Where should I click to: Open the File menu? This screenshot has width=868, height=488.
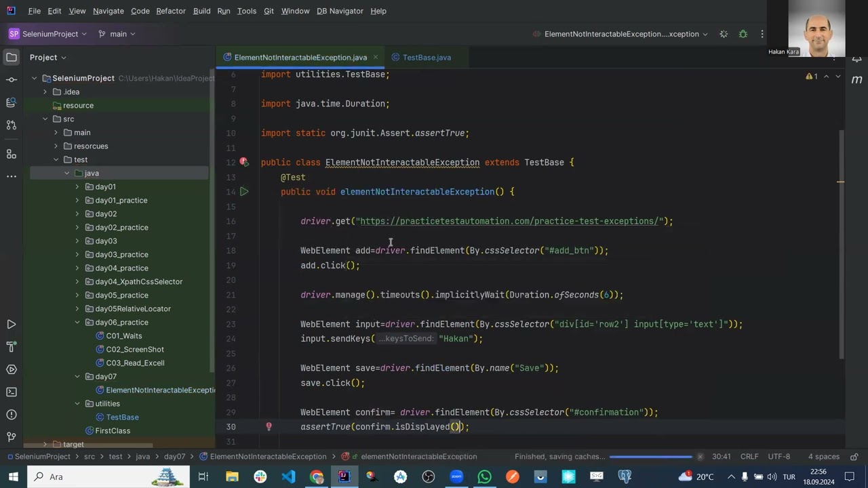click(x=35, y=11)
